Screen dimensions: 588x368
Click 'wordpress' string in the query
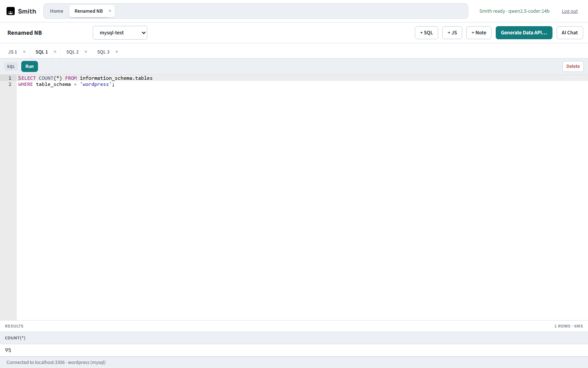click(96, 84)
